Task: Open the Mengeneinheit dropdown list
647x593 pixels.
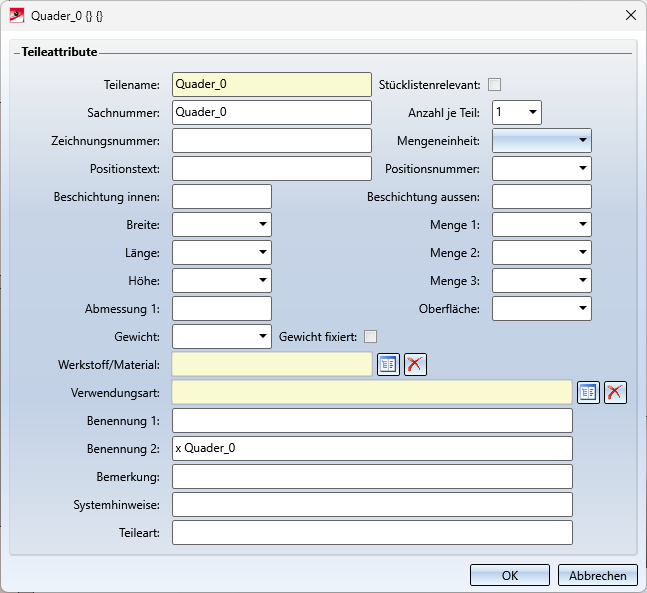Action: 582,141
